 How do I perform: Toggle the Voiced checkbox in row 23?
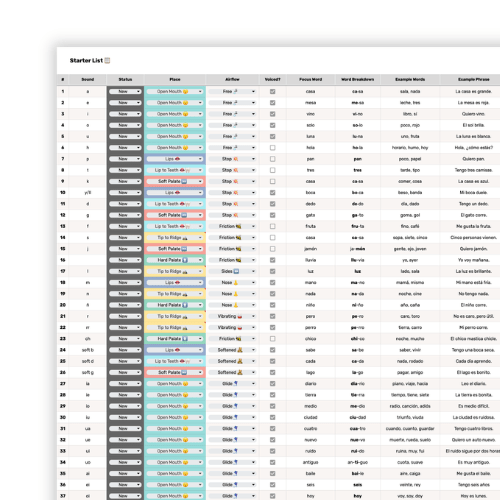(x=273, y=339)
